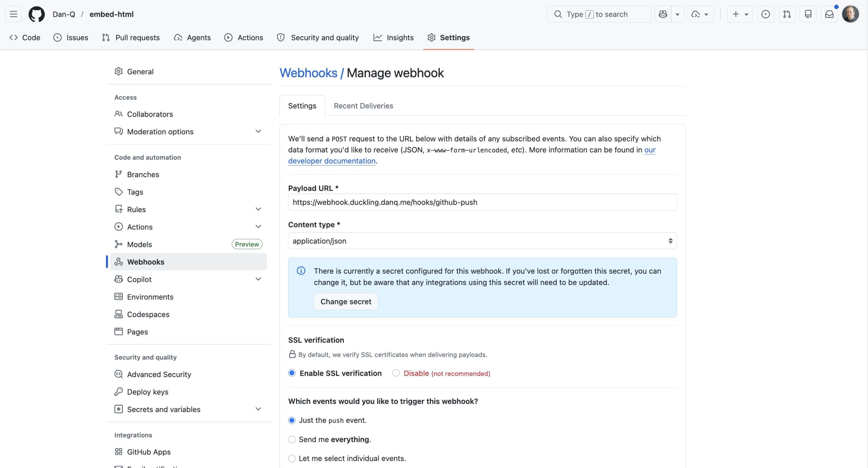Click the Change secret button

coord(346,301)
